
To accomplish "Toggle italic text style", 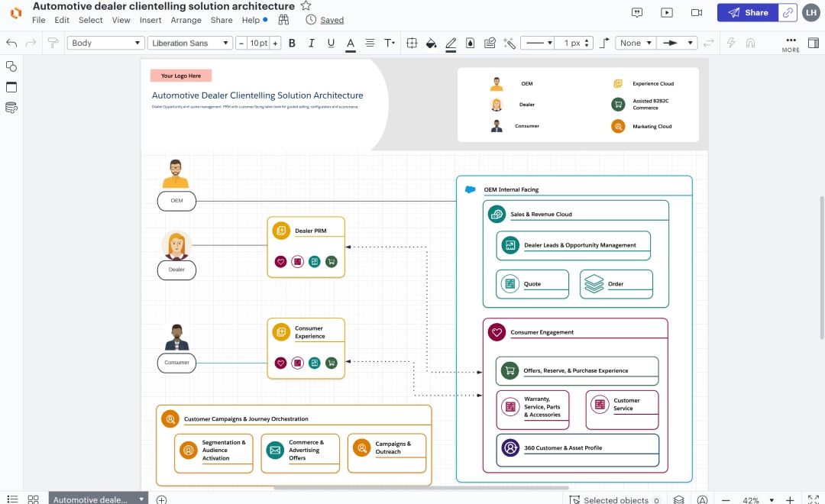I will click(311, 44).
